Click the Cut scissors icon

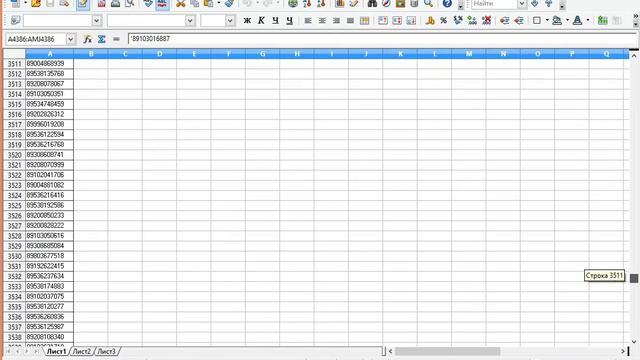point(180,4)
